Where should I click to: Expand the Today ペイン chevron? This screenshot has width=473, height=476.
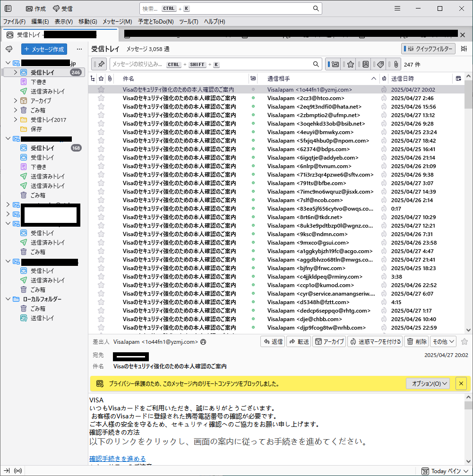(466, 471)
